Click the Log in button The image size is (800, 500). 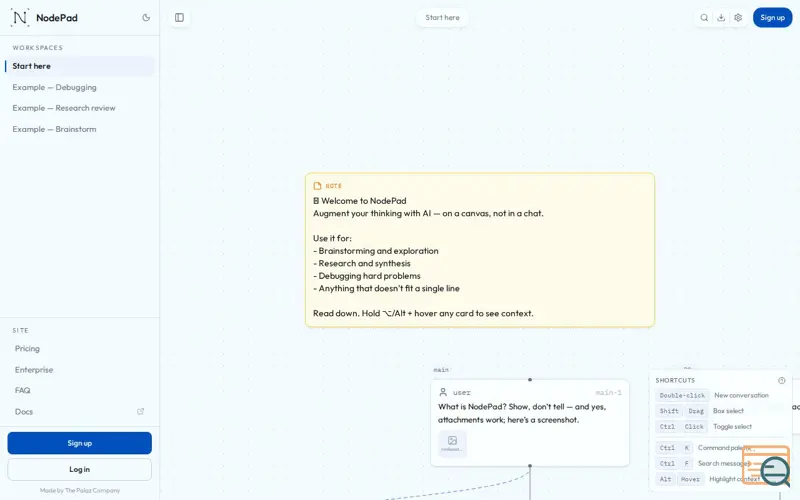pos(80,469)
